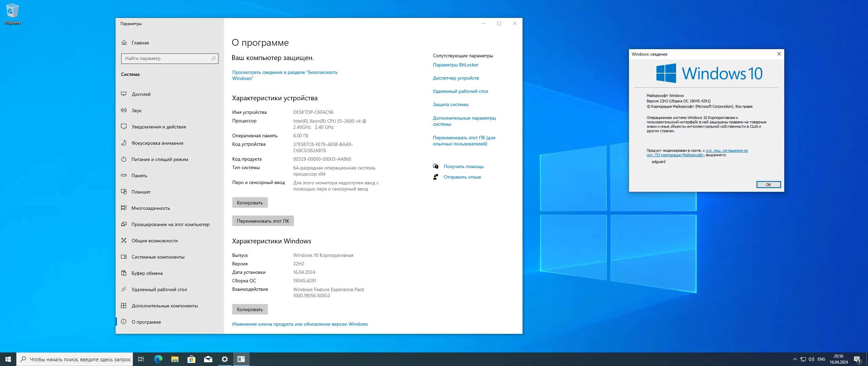Go to Remote Desktop settings page

[x=159, y=289]
